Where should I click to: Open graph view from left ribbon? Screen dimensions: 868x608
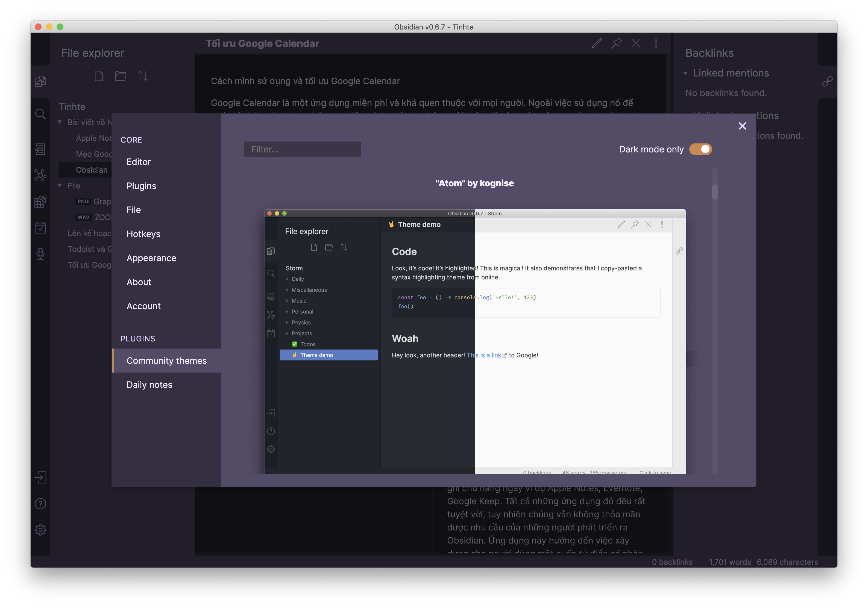click(40, 175)
